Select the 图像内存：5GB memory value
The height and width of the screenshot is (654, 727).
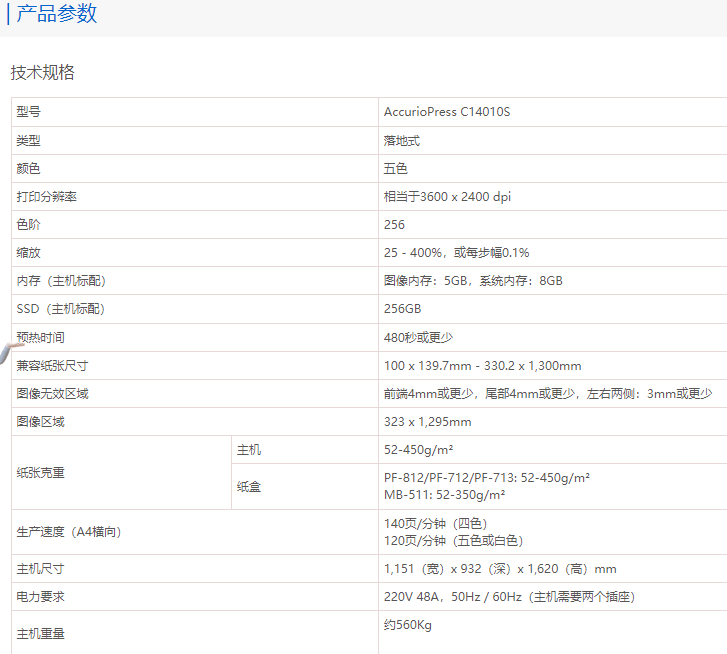473,281
